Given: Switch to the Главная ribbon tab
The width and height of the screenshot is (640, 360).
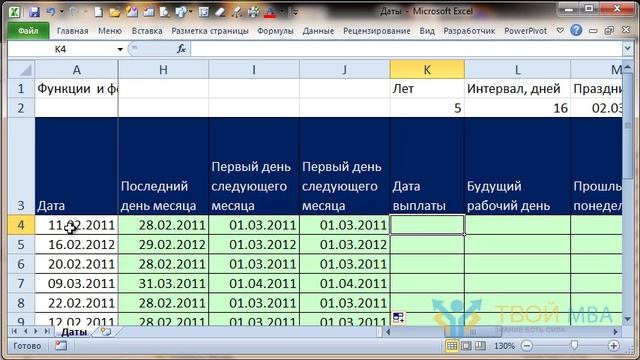Looking at the screenshot, I should 72,31.
